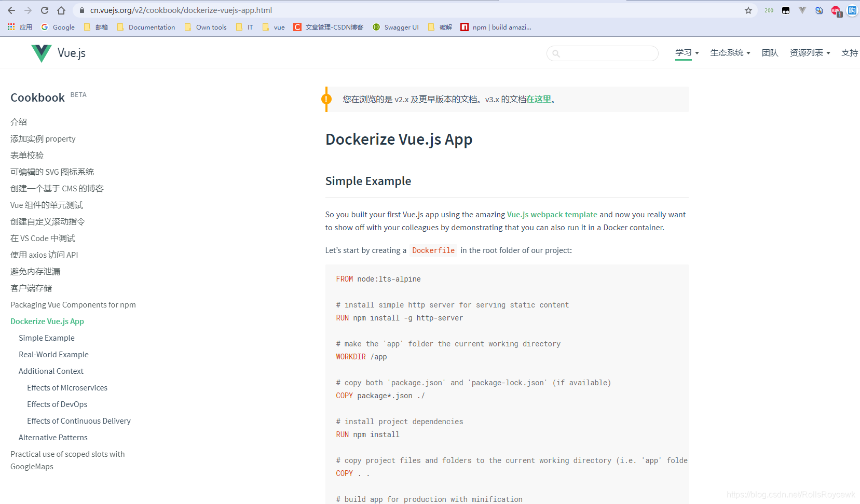860x504 pixels.
Task: Open the Vue.js webpack template link
Action: point(552,214)
